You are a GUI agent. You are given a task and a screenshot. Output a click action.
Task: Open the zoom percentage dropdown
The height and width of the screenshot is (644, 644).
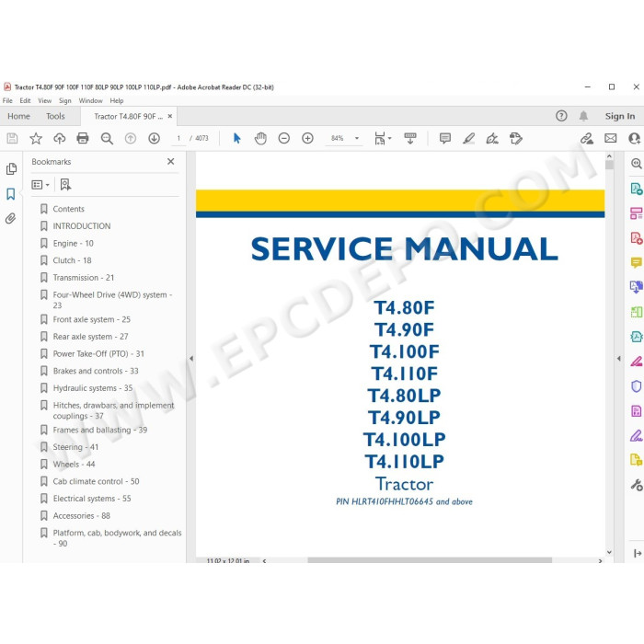pyautogui.click(x=357, y=138)
